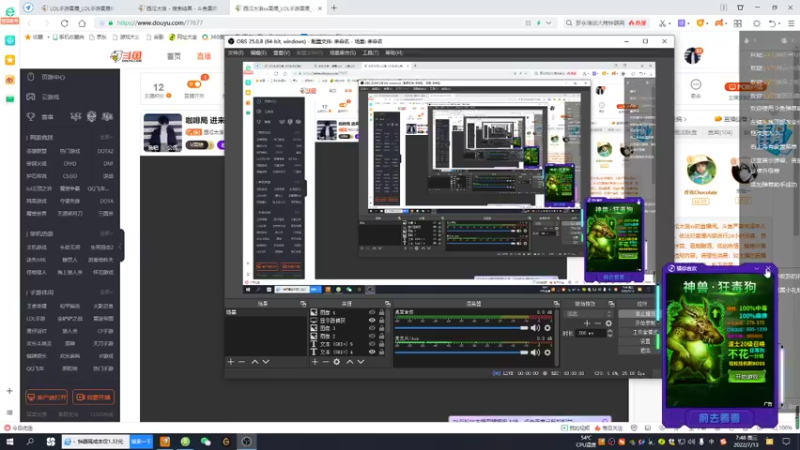Open mic/Aux channel settings gear
800x450 pixels.
[547, 353]
